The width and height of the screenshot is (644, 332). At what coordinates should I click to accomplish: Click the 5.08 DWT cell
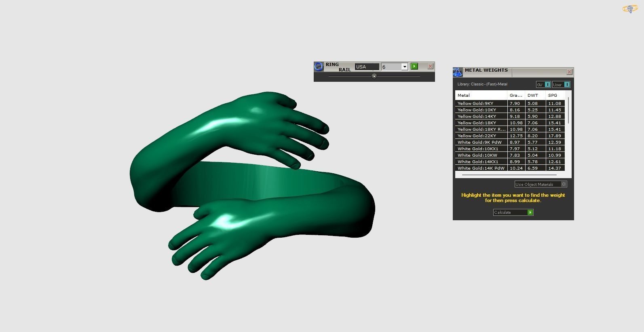[x=535, y=103]
